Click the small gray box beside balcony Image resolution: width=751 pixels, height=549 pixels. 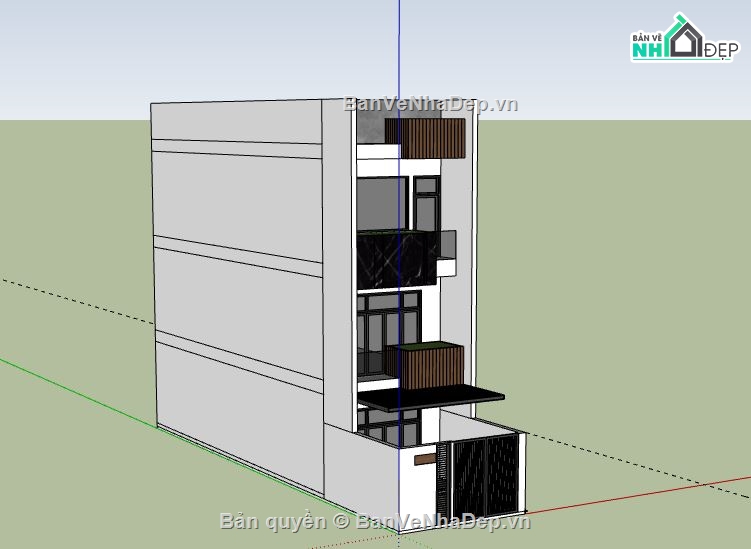pos(447,244)
